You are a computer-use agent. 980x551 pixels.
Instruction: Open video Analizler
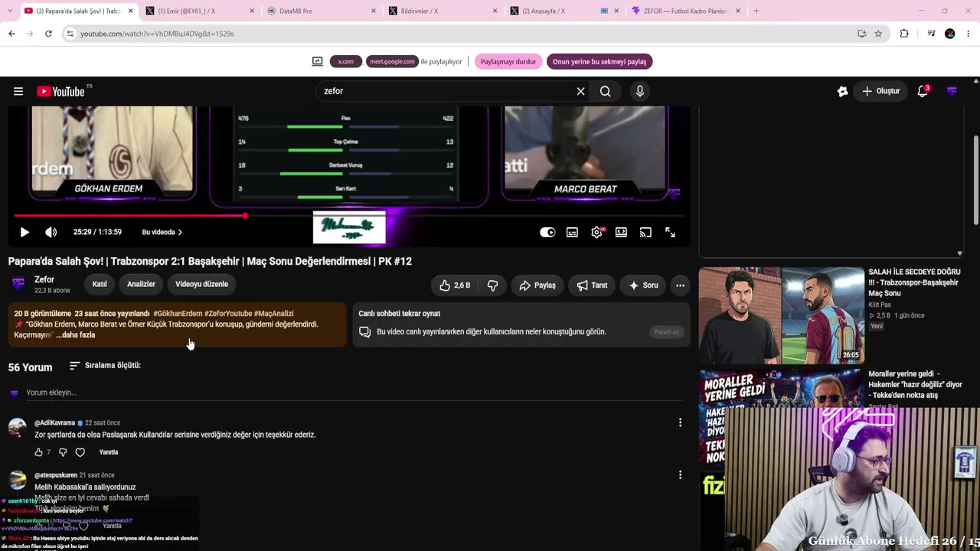point(141,284)
